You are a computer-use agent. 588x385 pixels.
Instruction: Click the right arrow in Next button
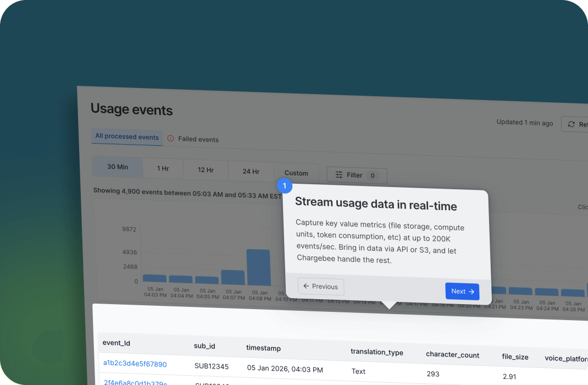coord(471,291)
